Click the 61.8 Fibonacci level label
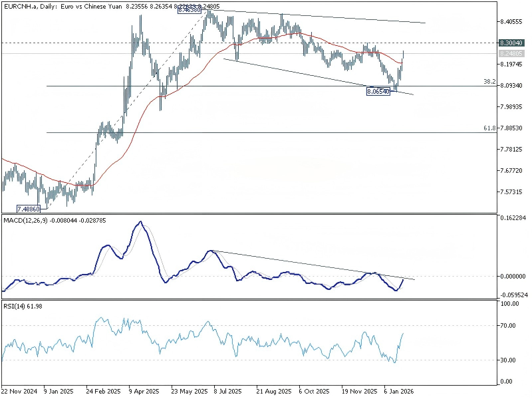This screenshot has height=399, width=532. click(489, 128)
